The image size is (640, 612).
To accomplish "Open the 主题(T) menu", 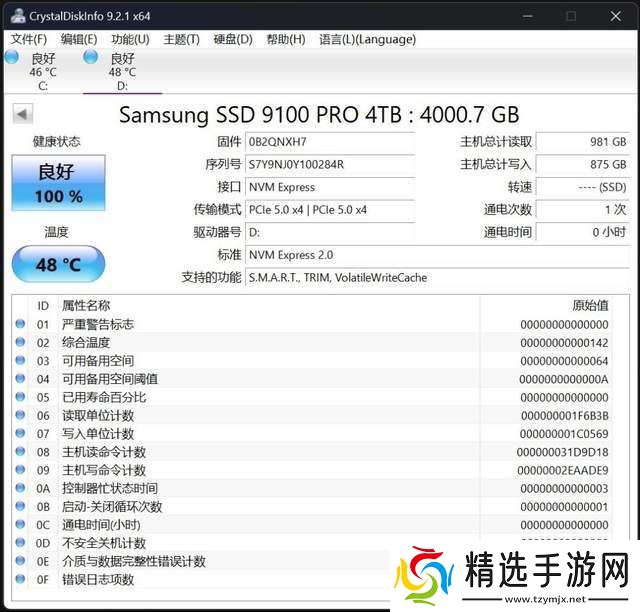I will click(x=181, y=39).
